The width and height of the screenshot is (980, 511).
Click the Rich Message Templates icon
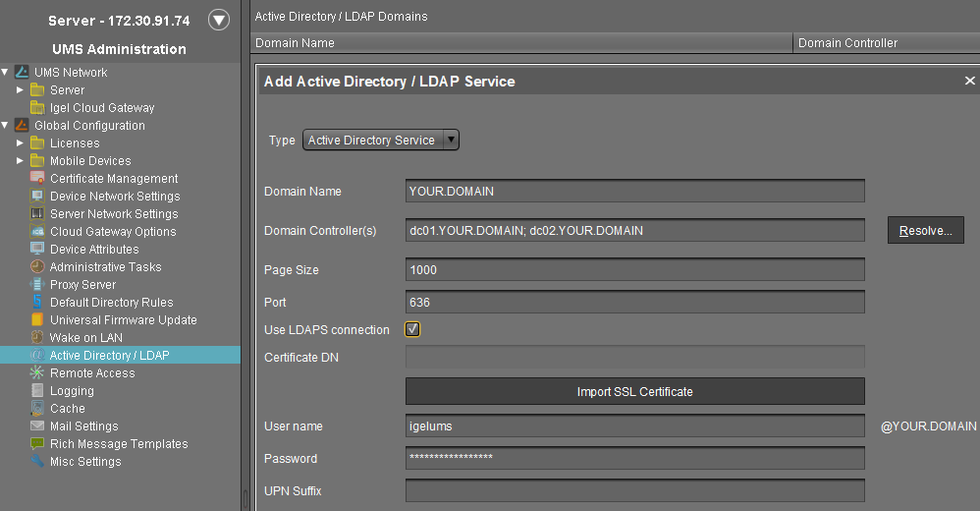tap(37, 444)
